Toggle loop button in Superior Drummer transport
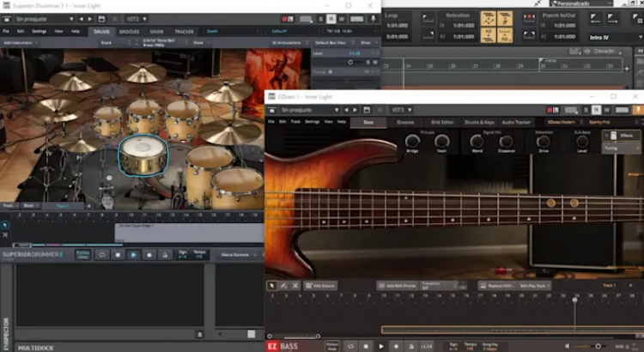 click(102, 255)
